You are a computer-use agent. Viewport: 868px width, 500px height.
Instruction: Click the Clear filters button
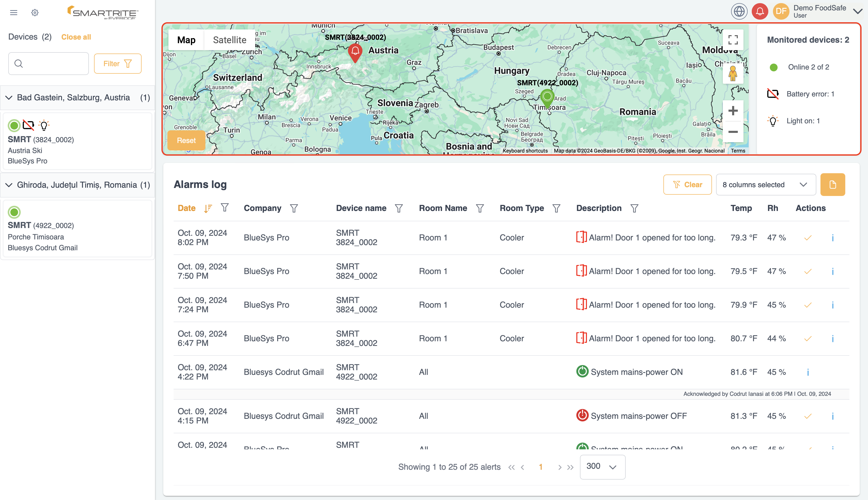tap(687, 185)
